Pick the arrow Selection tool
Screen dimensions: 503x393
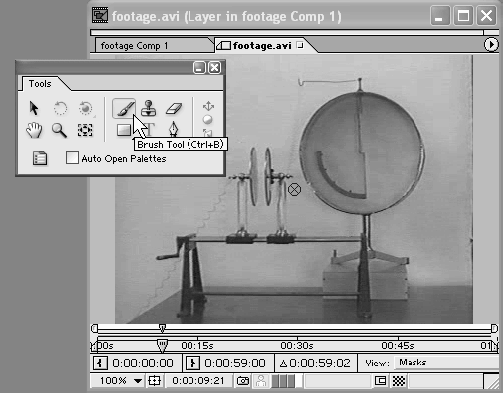pos(34,108)
